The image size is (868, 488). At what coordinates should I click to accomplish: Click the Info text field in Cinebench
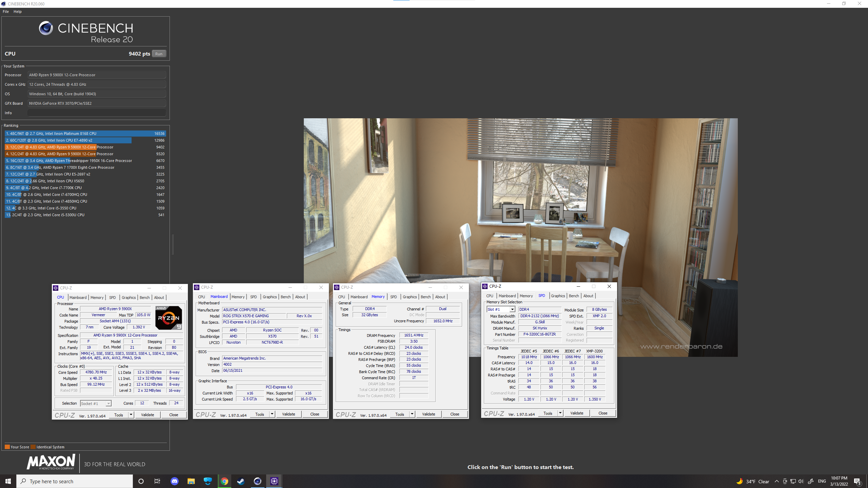tap(97, 113)
